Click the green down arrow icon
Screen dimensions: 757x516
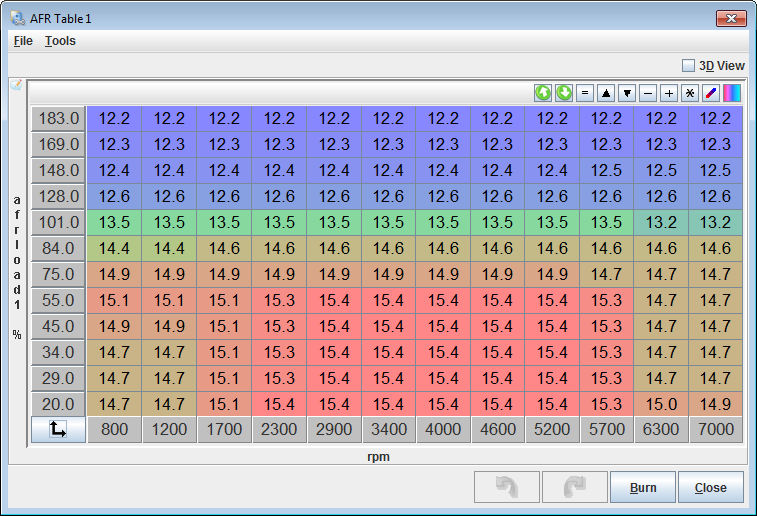coord(564,93)
